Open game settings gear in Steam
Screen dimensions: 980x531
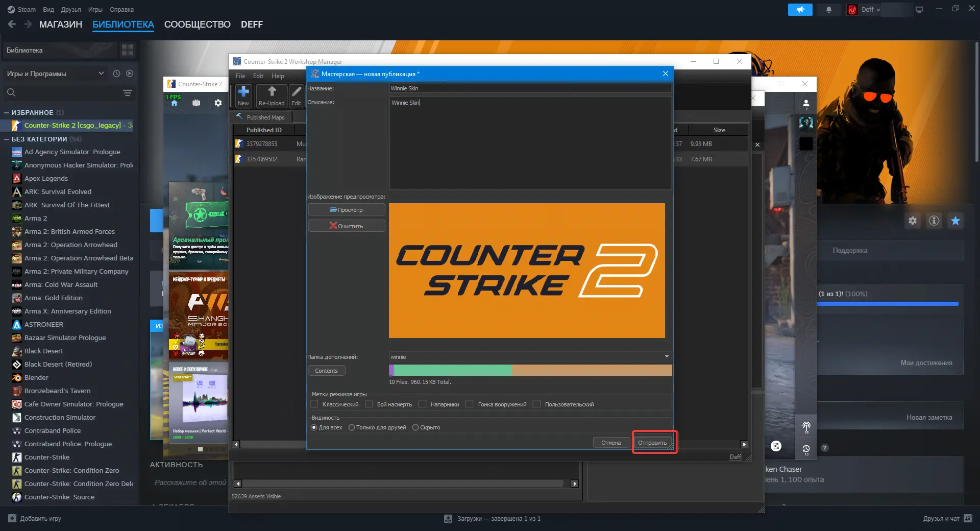913,221
